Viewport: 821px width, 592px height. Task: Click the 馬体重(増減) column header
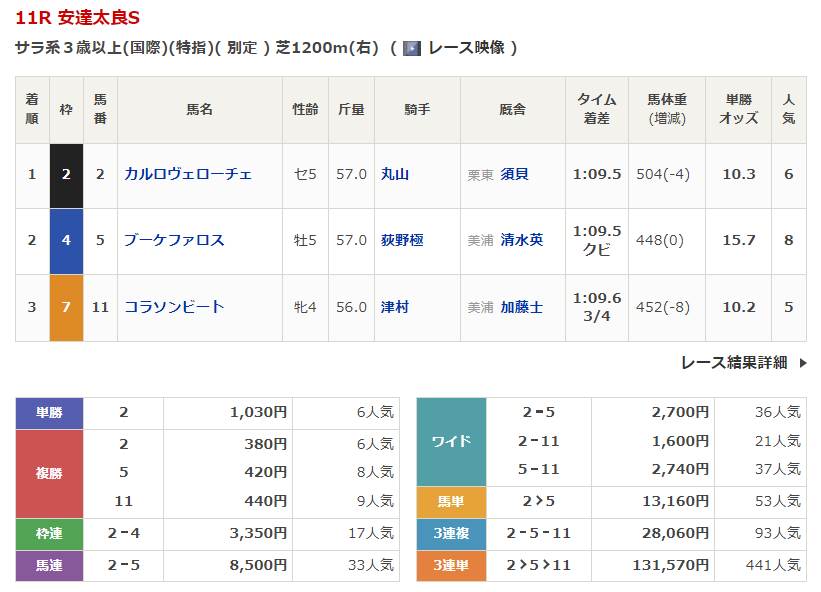pos(667,109)
